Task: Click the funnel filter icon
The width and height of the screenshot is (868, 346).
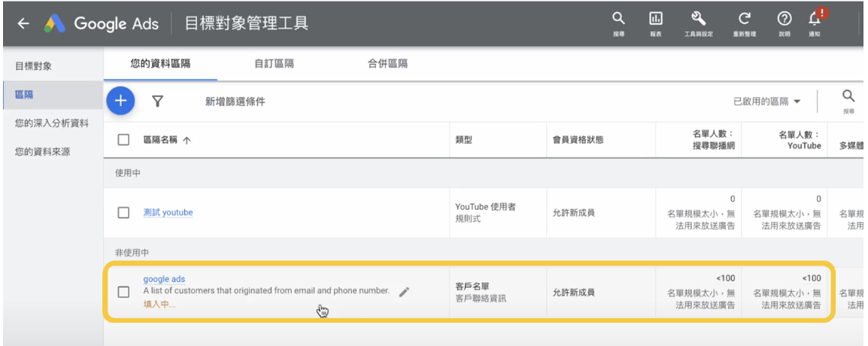Action: click(158, 101)
